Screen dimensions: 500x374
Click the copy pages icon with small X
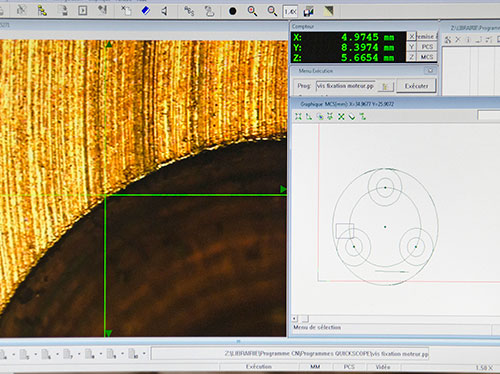(126, 11)
